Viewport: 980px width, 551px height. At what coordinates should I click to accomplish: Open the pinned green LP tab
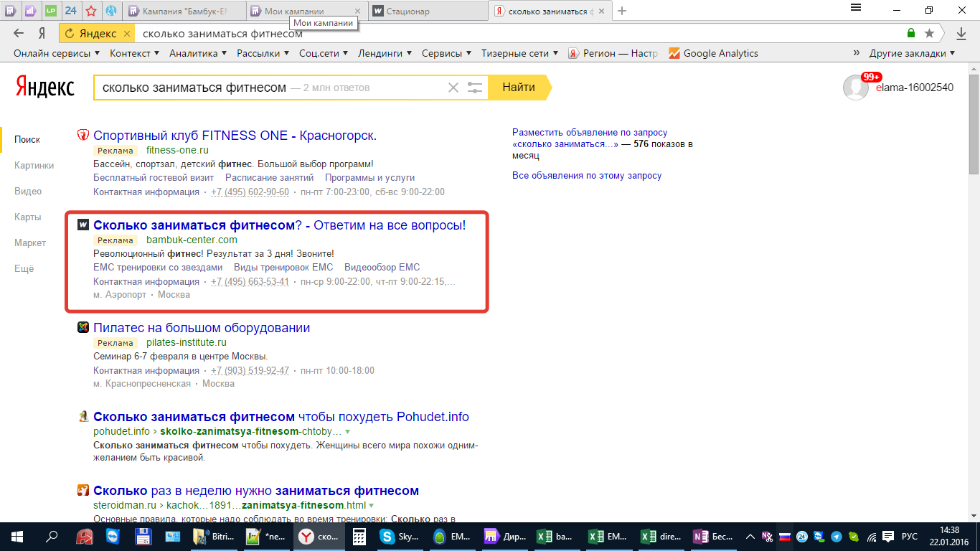pos(50,11)
